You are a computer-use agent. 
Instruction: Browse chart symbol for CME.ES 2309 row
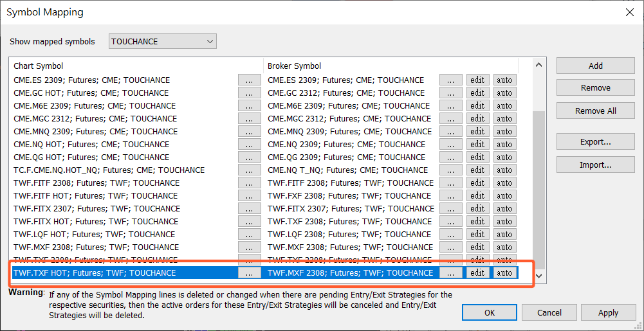[x=250, y=80]
